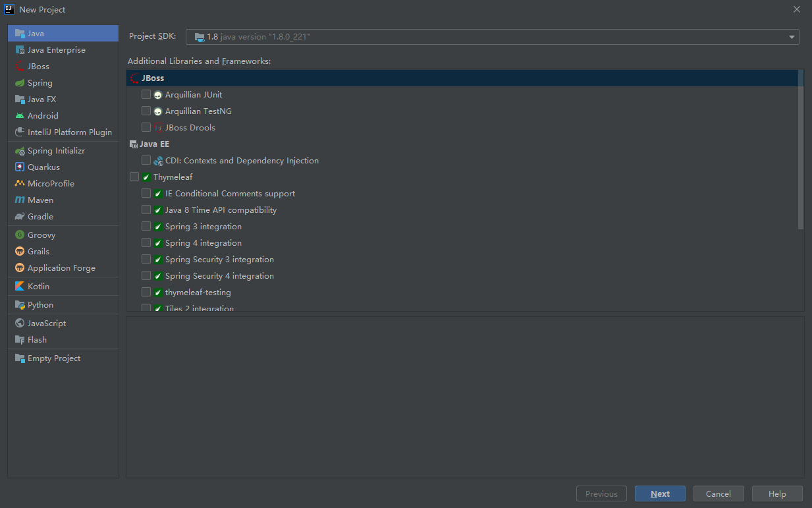Click the Project SDK dropdown arrow
This screenshot has width=812, height=508.
click(x=792, y=38)
